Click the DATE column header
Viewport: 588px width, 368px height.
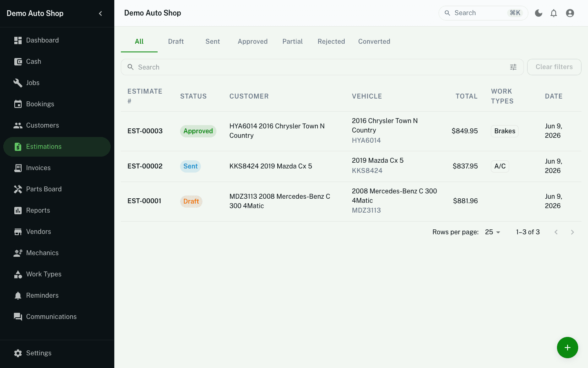(554, 96)
